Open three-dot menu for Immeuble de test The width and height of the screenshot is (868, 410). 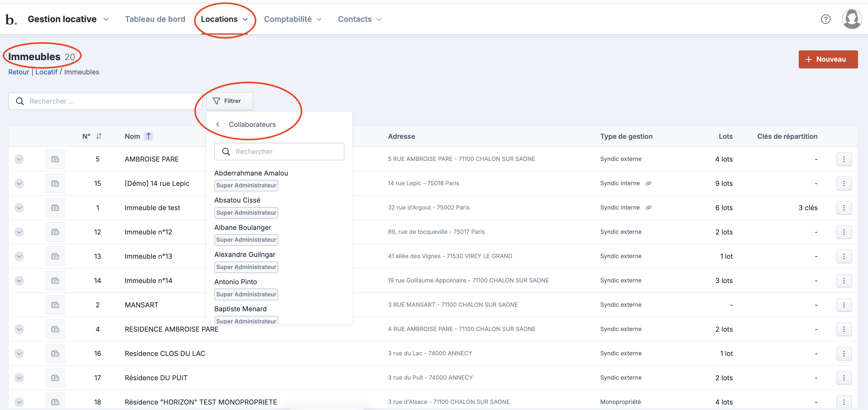tap(844, 207)
